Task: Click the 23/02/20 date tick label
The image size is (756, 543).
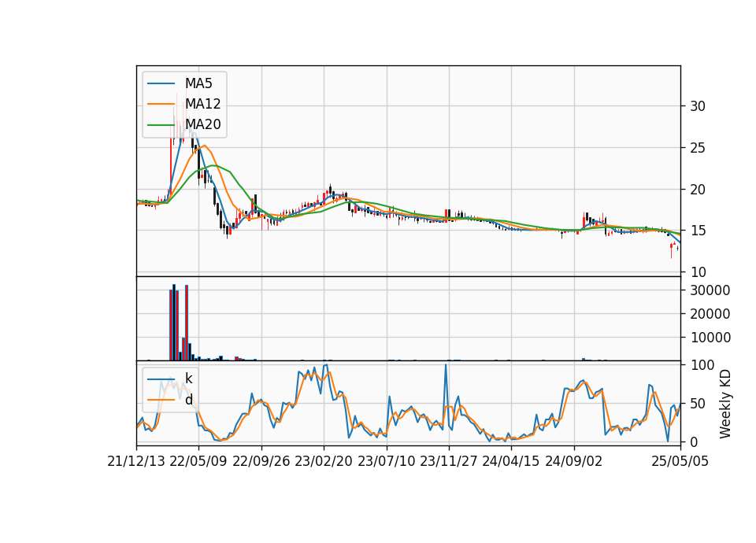Action: coord(324,461)
